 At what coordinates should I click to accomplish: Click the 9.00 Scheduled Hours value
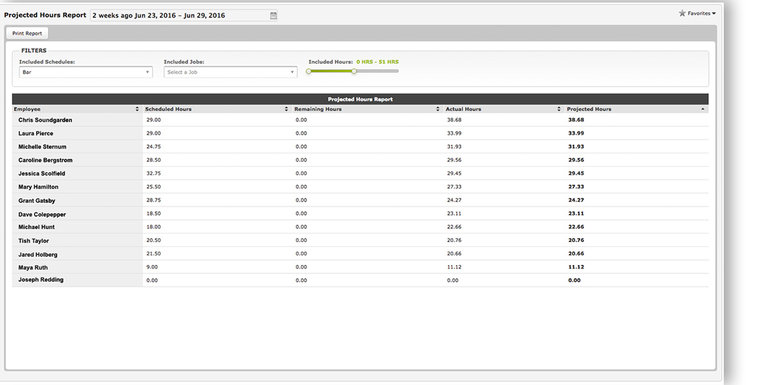pyautogui.click(x=152, y=267)
